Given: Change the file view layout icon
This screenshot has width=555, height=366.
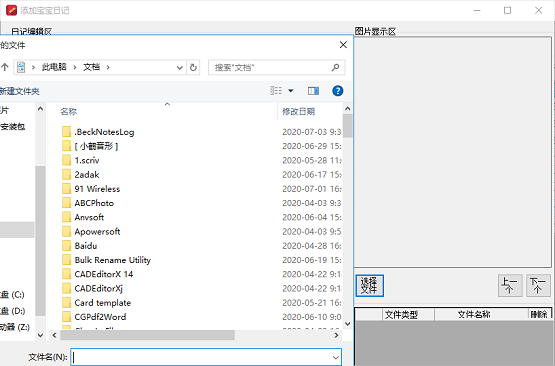Looking at the screenshot, I should point(276,91).
